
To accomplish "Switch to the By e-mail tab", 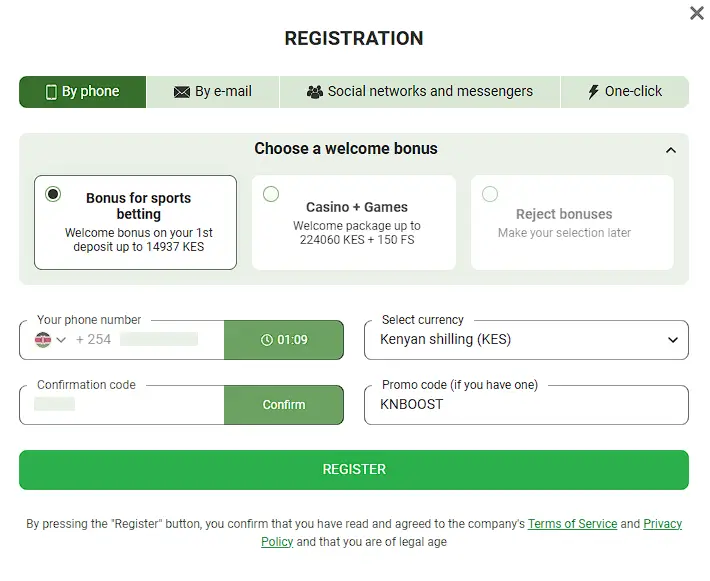I will [213, 92].
